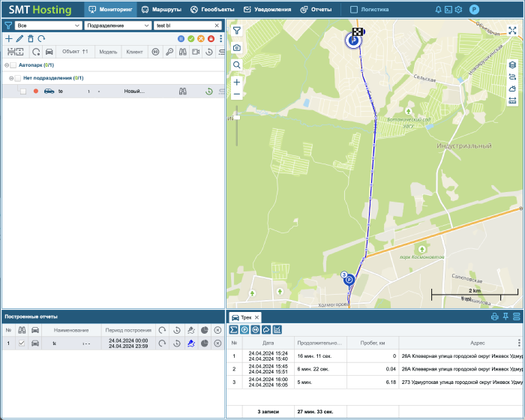Viewport: 525px width, 420px height.
Task: Open the Все filter dropdown
Action: (49, 25)
